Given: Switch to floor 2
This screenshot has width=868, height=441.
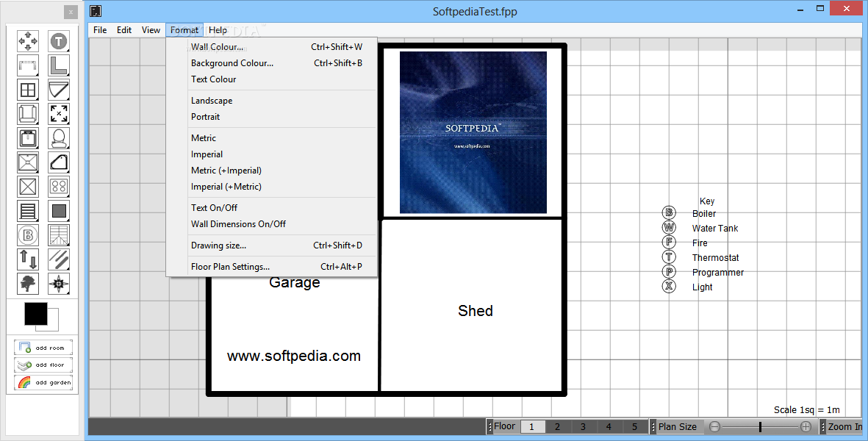Looking at the screenshot, I should point(557,426).
